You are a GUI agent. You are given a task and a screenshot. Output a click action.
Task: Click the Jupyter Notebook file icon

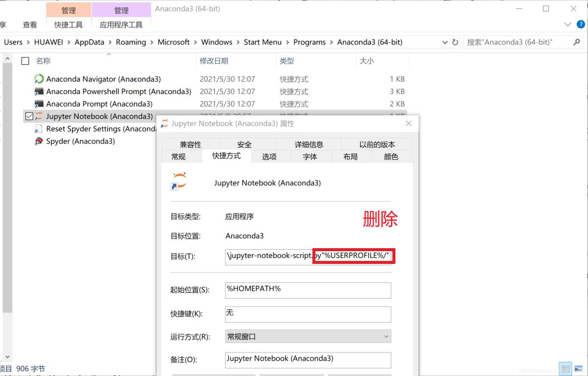(x=39, y=117)
